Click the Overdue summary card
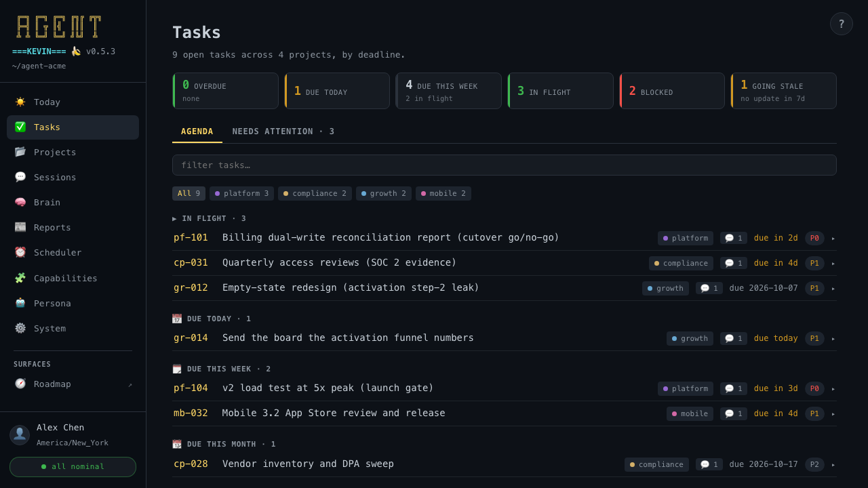Image resolution: width=868 pixels, height=488 pixels. tap(226, 91)
